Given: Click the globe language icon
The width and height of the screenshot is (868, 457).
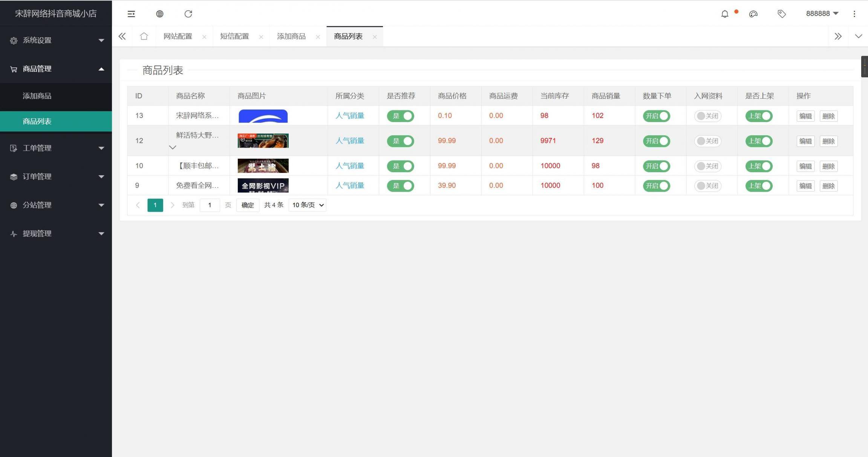Looking at the screenshot, I should tap(159, 14).
